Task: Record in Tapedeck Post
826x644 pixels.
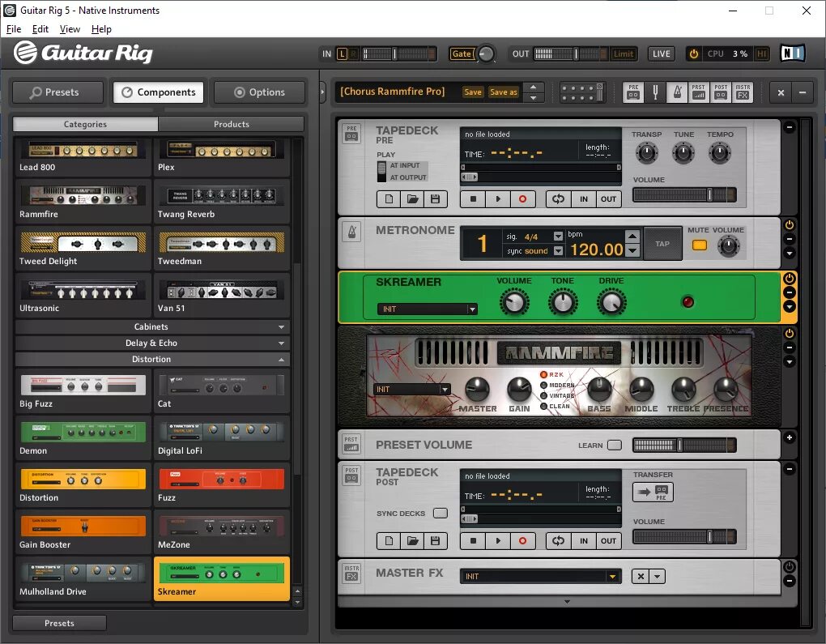Action: [522, 540]
